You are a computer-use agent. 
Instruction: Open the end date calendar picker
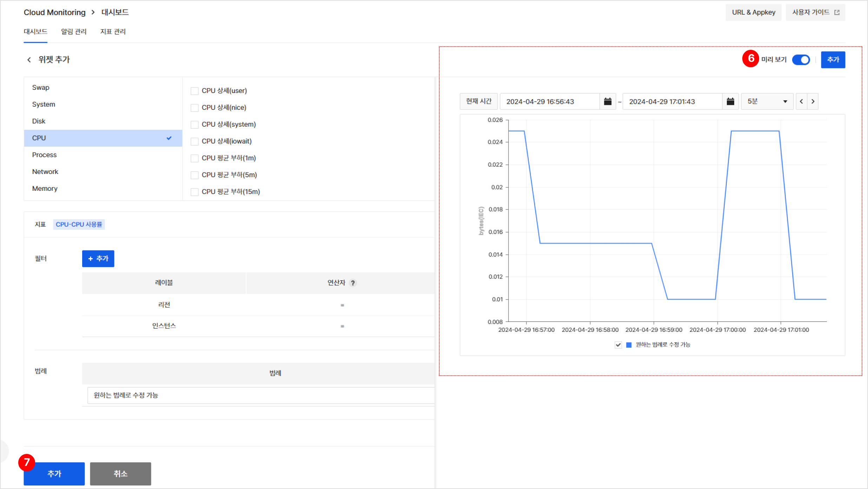pos(730,101)
